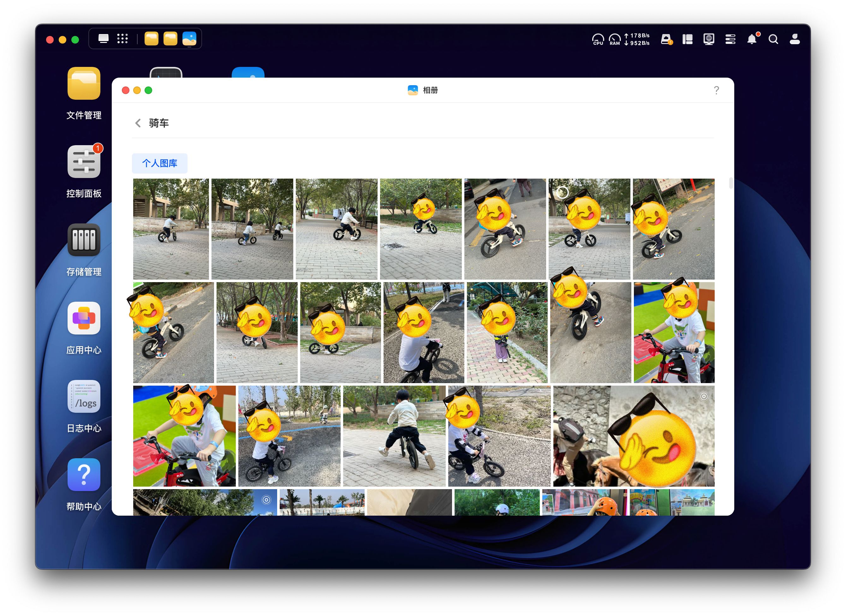Show desktop via the monitor icon
Viewport: 846px width, 616px height.
[103, 38]
